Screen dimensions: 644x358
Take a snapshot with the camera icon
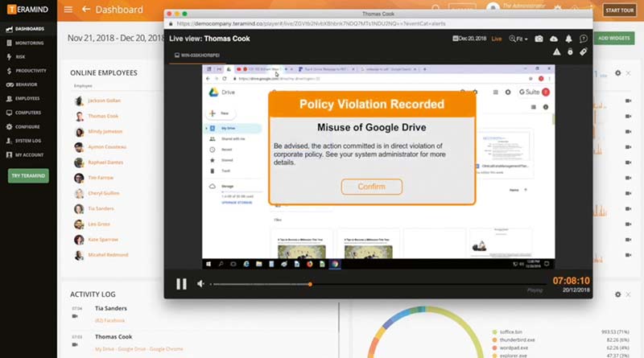click(x=539, y=39)
